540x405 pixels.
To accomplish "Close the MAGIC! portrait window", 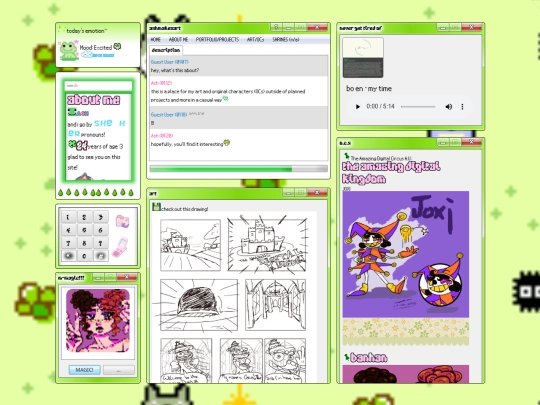I will [127, 277].
